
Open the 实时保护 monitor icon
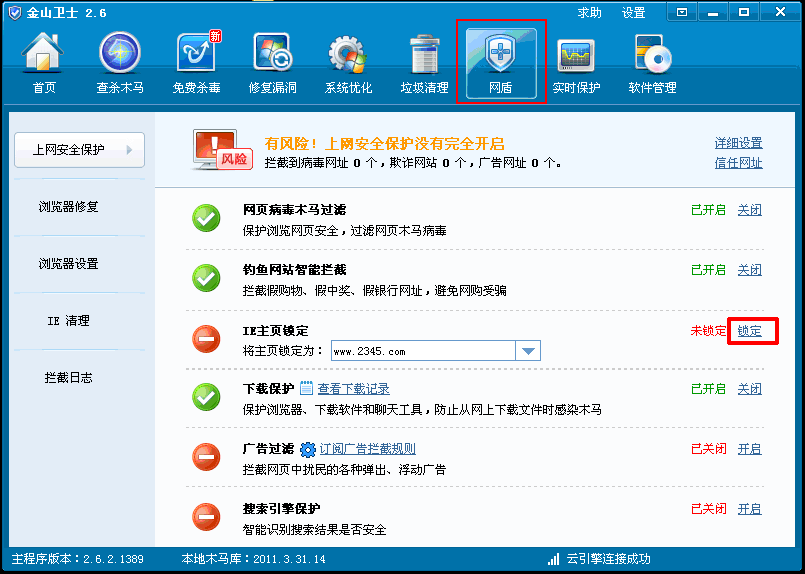point(576,55)
